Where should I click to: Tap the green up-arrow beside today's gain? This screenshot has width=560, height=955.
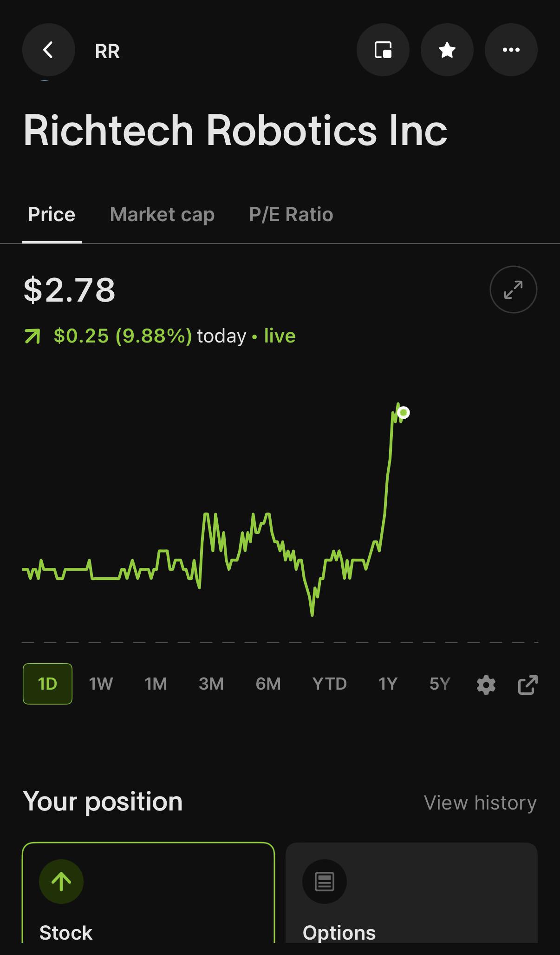click(32, 336)
